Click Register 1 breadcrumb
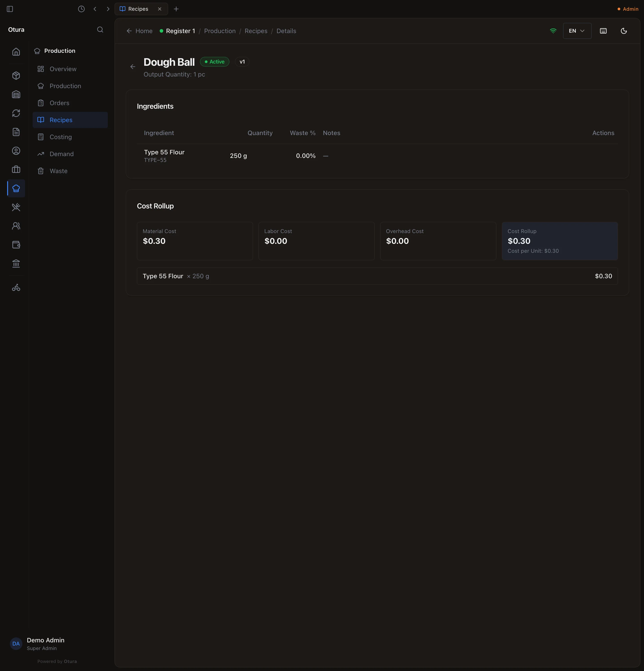644x671 pixels. [x=177, y=31]
